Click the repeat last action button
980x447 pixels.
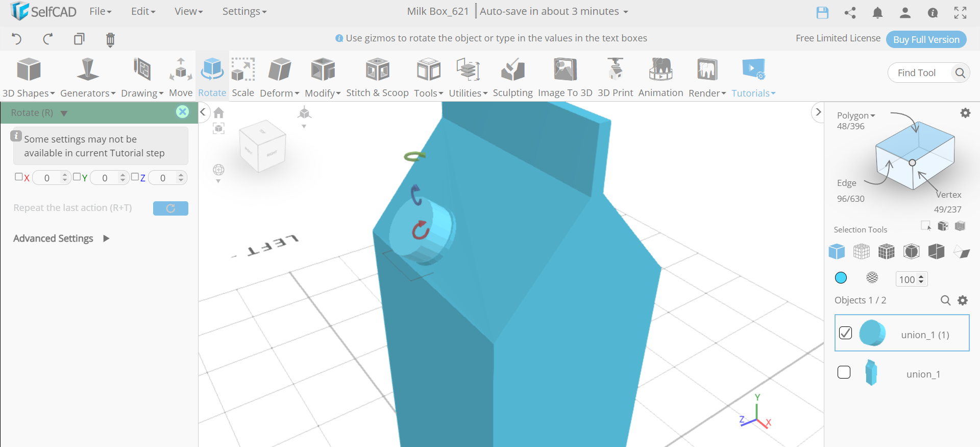pos(170,208)
